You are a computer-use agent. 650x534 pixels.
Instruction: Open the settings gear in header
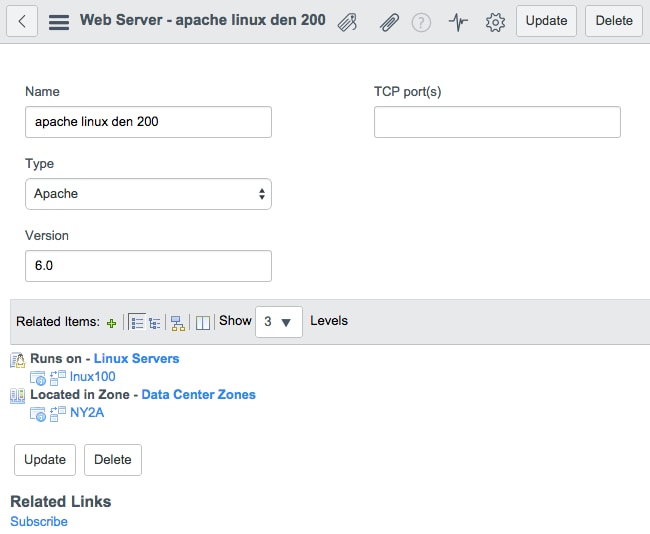pos(495,22)
